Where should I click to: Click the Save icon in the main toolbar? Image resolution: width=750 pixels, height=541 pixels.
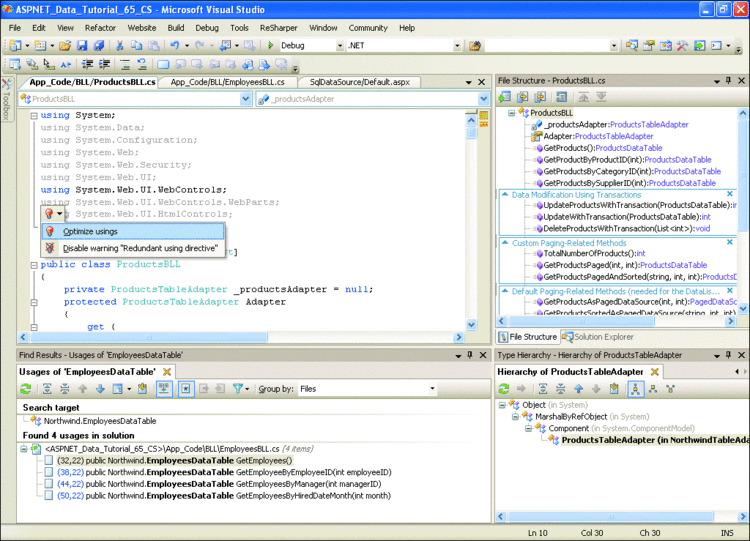(82, 45)
